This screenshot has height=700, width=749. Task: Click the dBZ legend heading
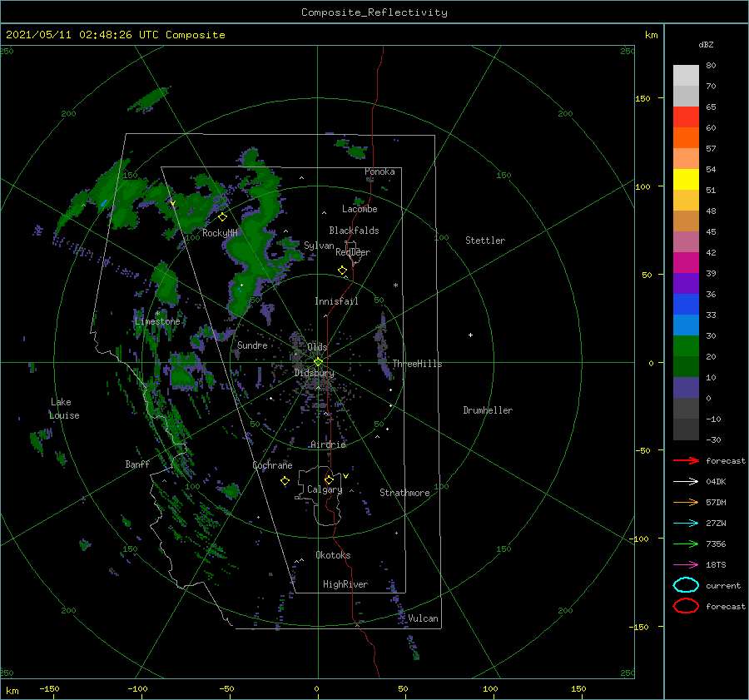tap(706, 44)
